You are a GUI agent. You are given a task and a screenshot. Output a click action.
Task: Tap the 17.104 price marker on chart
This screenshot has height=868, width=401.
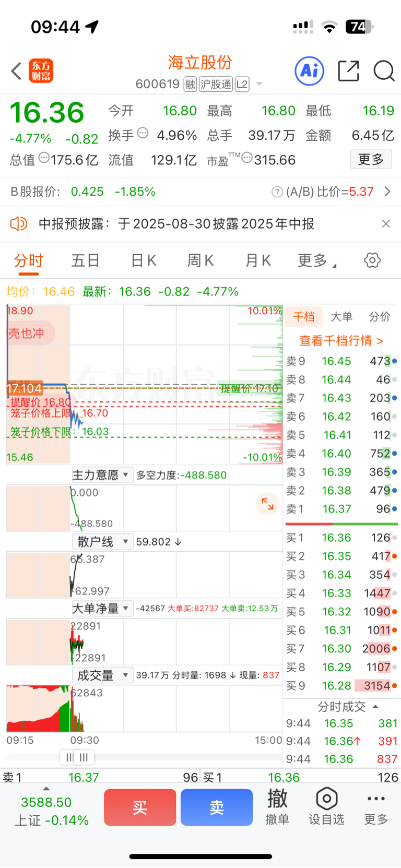25,388
